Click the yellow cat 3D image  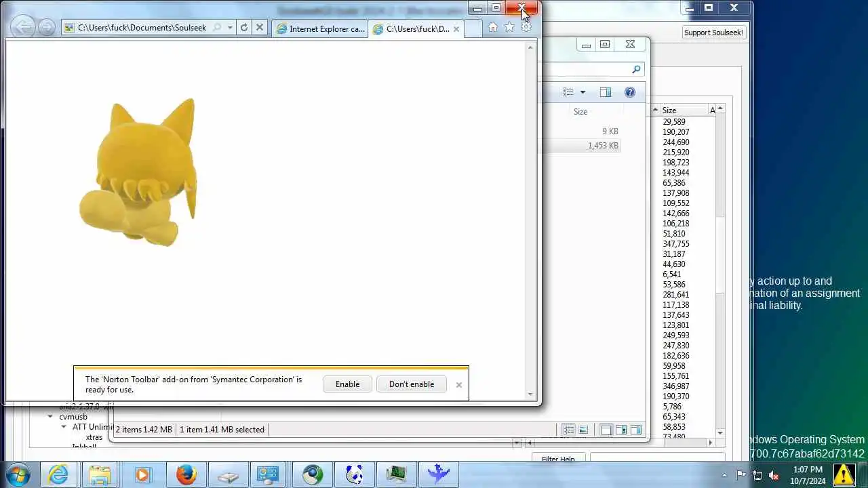click(138, 172)
